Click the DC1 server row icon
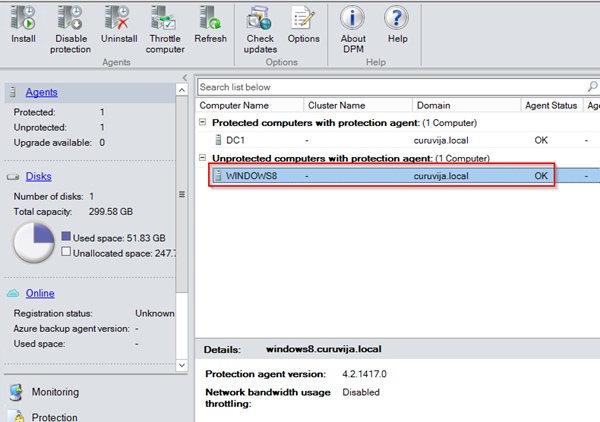Screen dimensions: 600x422 click(x=218, y=140)
